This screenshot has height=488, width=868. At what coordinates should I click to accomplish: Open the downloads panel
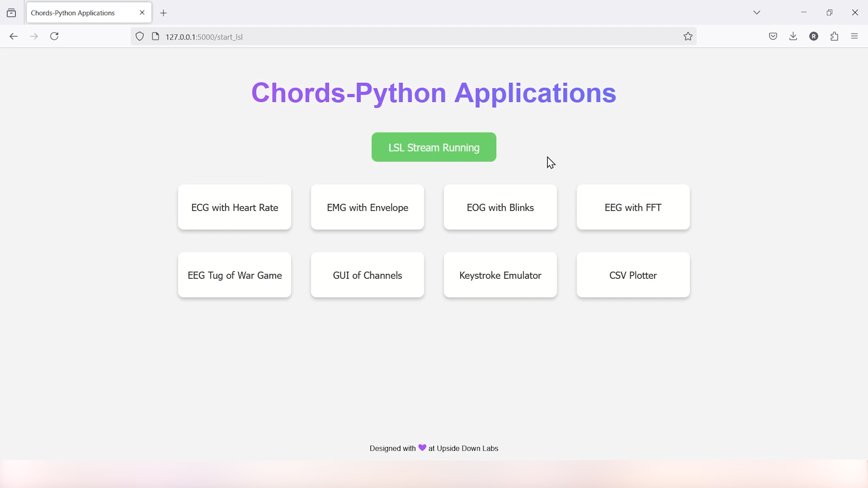[x=793, y=36]
